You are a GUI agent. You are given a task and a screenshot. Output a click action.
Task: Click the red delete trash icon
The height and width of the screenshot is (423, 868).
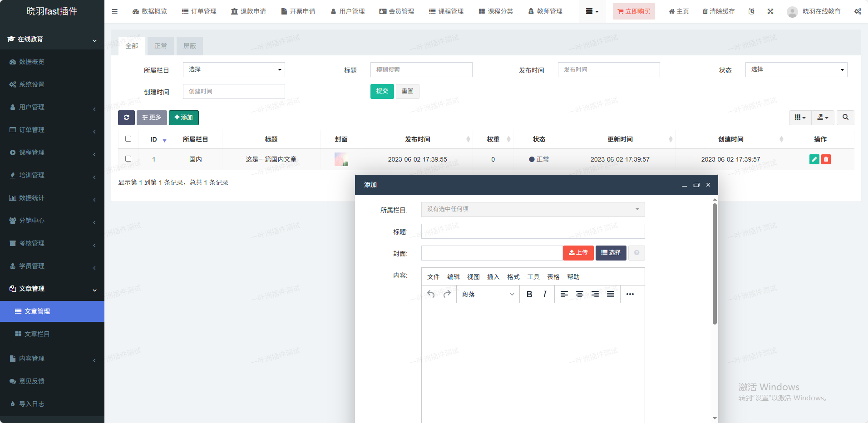pyautogui.click(x=826, y=159)
